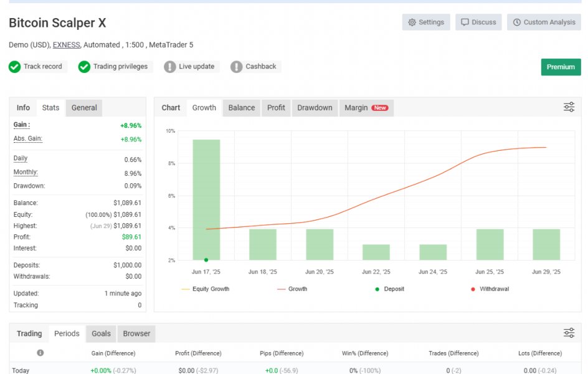Open the Margin tab marked New
Image resolution: width=588 pixels, height=374 pixels.
pyautogui.click(x=366, y=108)
